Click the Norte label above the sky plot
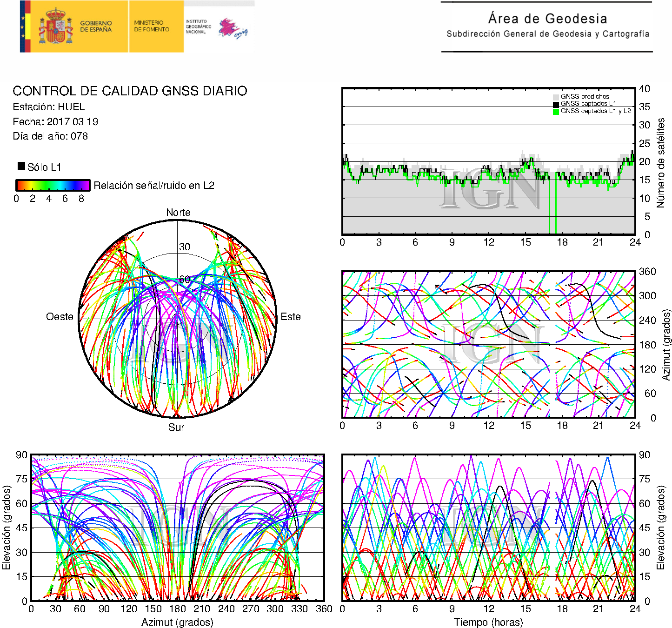Image resolution: width=672 pixels, height=628 pixels. (x=178, y=213)
